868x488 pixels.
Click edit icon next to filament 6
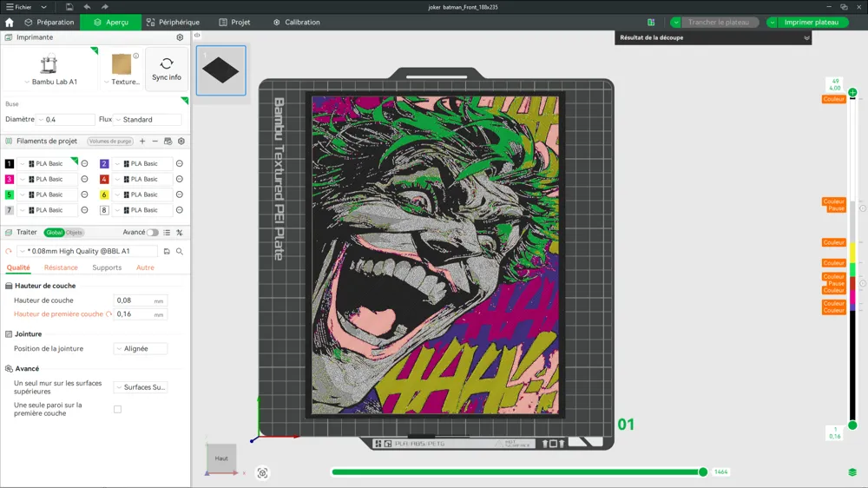pos(180,195)
